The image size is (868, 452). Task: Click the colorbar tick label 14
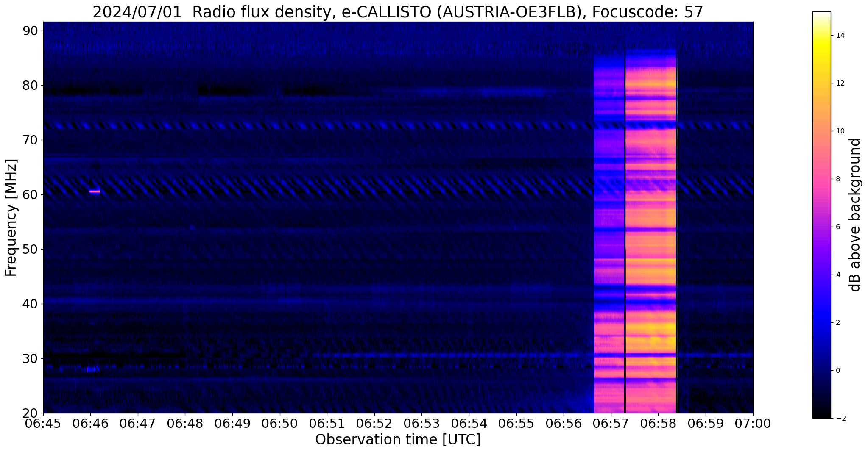pos(839,35)
